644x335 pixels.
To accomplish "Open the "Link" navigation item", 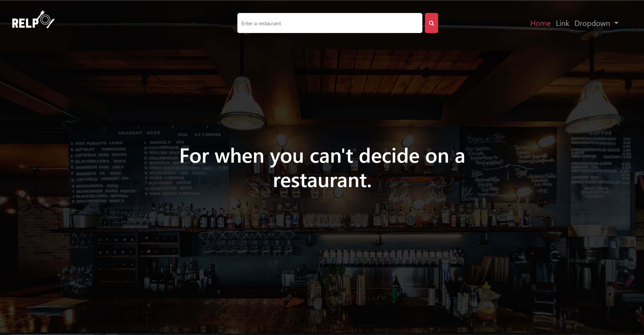I will [x=563, y=23].
